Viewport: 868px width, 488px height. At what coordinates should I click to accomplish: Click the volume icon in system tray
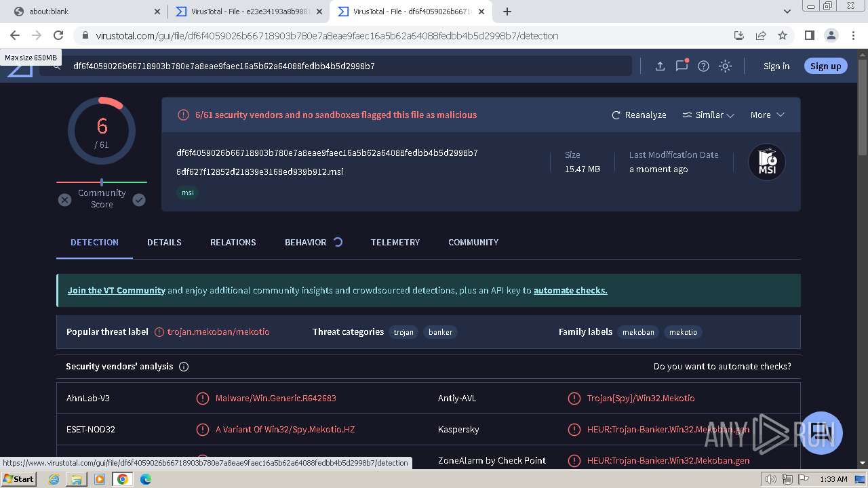[x=771, y=479]
